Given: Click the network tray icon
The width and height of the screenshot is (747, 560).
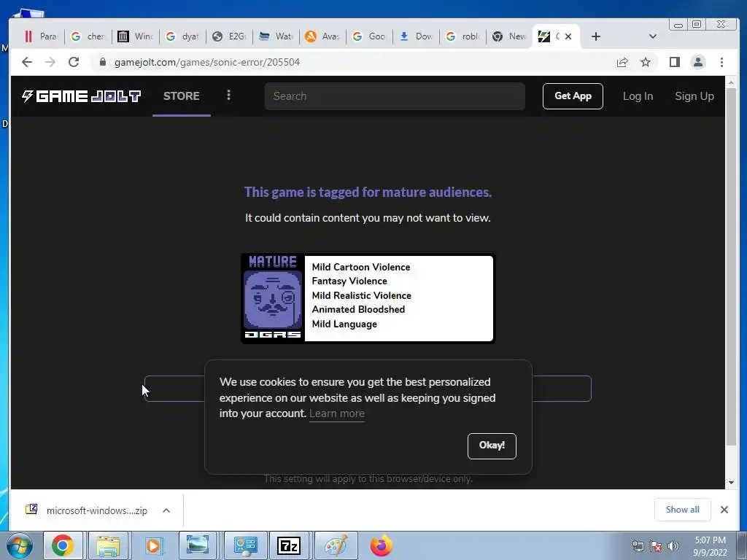Looking at the screenshot, I should 638,546.
